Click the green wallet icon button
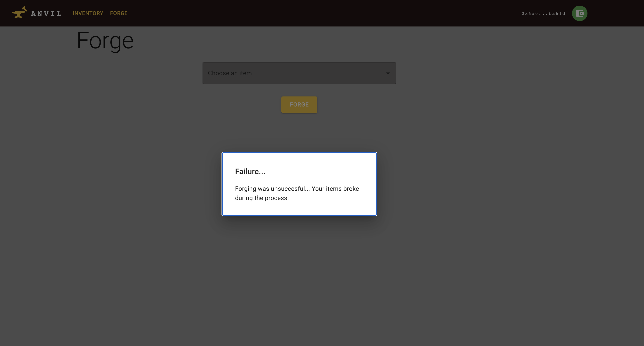The image size is (644, 346). coord(579,13)
